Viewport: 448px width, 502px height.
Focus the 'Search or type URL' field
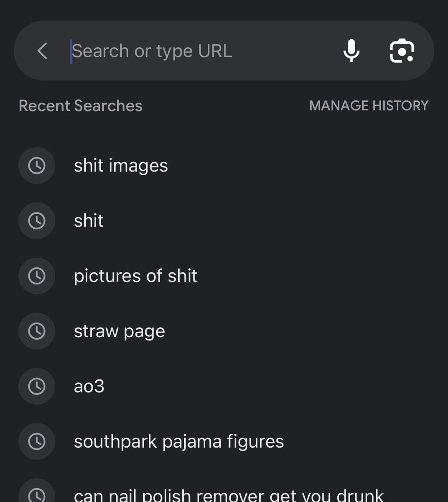[201, 51]
